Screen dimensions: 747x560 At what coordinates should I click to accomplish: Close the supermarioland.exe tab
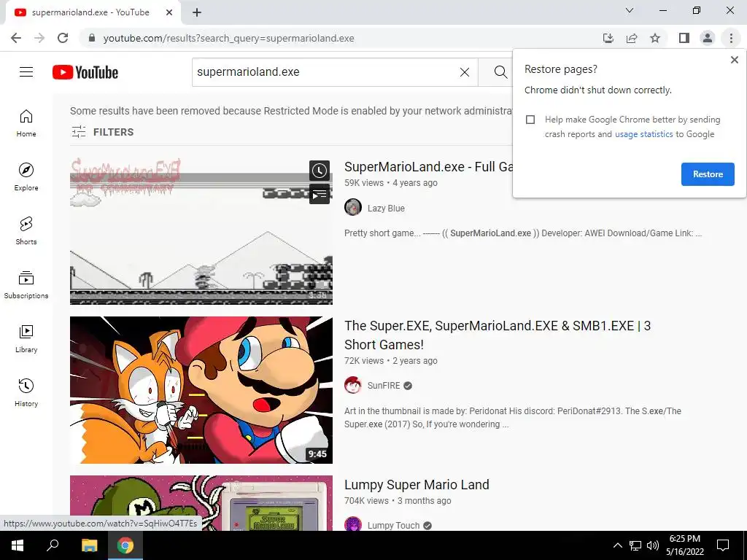coord(169,12)
